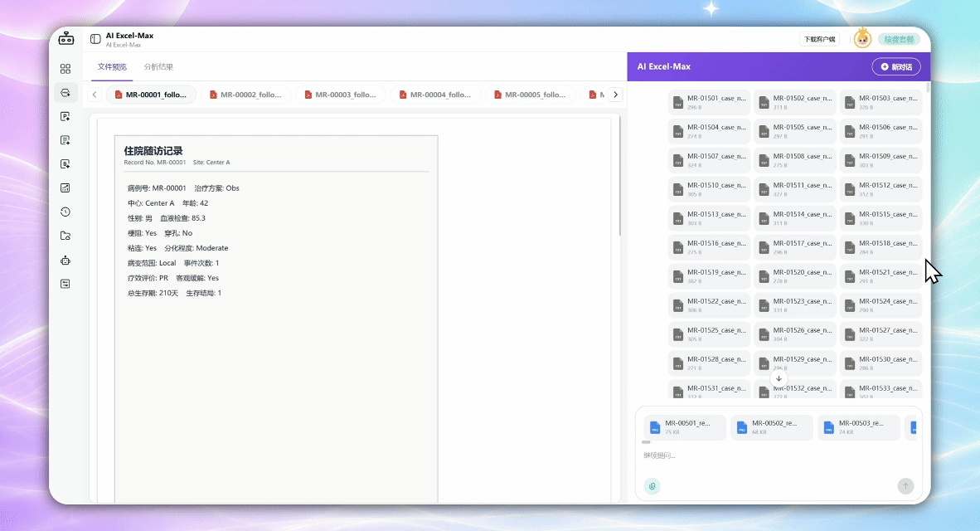This screenshot has height=531, width=980.
Task: Click the user avatar with crown
Action: (x=862, y=38)
